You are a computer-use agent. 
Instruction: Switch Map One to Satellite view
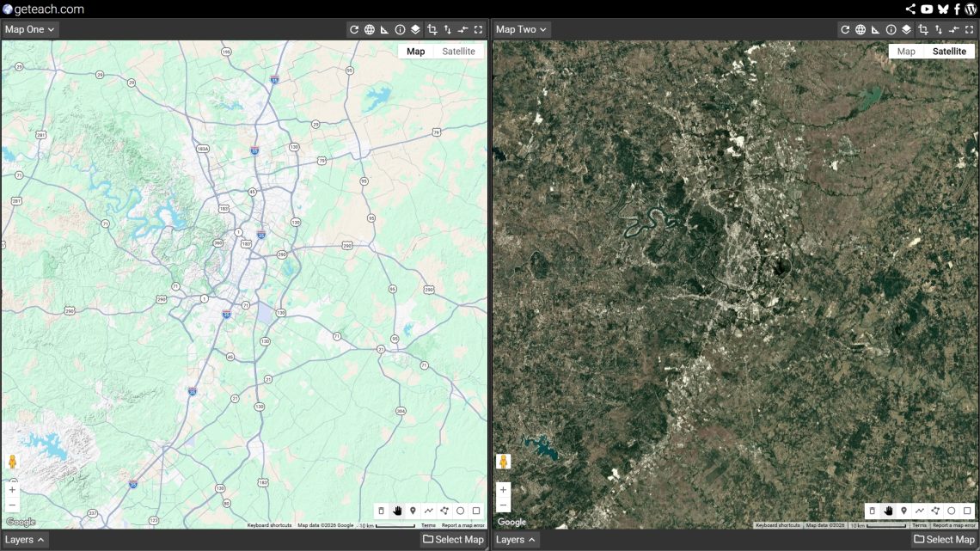(458, 52)
